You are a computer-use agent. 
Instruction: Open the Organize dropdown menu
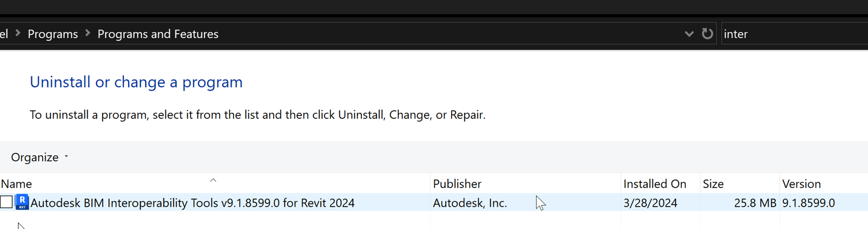pos(40,157)
